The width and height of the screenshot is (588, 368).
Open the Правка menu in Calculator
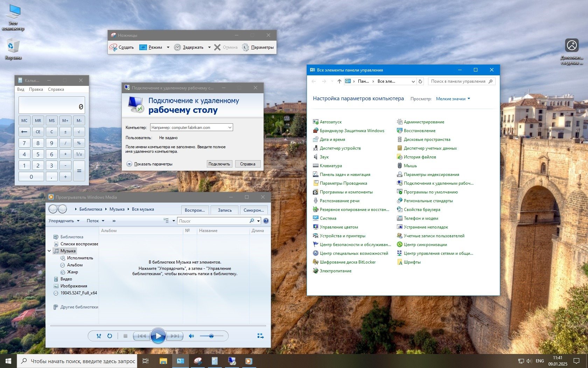pos(36,89)
